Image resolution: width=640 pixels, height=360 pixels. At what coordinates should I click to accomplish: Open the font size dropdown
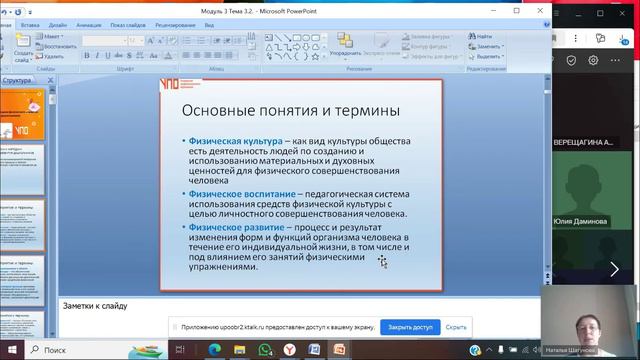pos(136,41)
